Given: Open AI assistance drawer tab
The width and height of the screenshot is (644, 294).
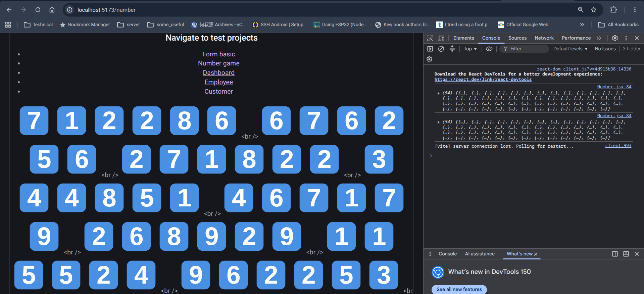Looking at the screenshot, I should coord(480,254).
